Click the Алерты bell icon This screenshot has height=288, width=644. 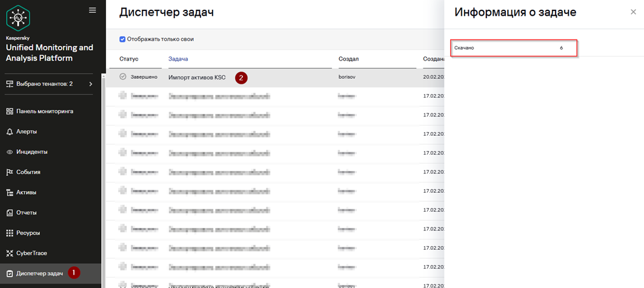10,132
